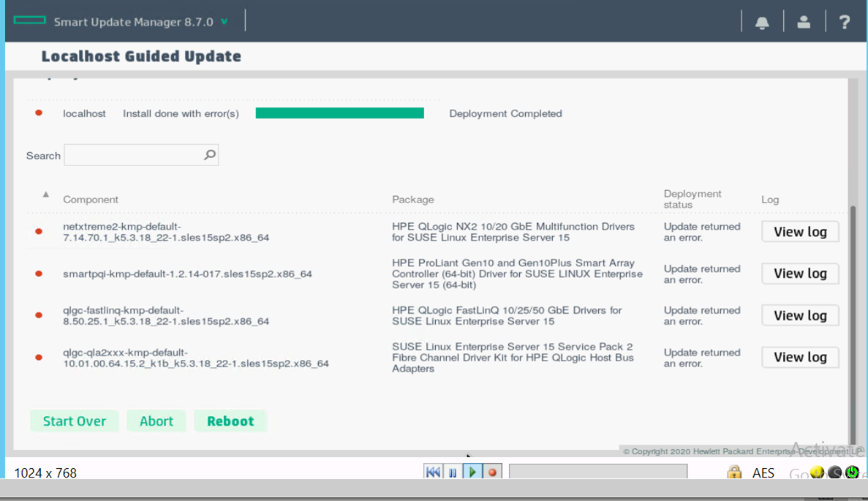Click the rewind-to-start control

[x=433, y=472]
